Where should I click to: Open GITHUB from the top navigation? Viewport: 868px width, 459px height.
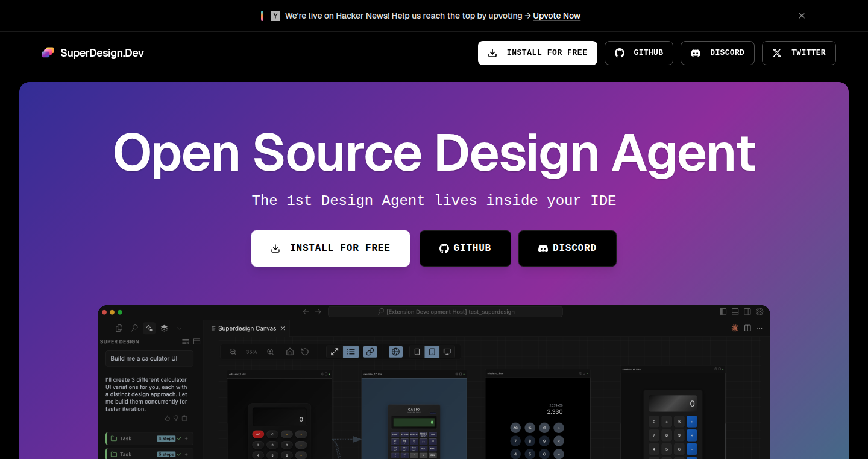tap(639, 52)
